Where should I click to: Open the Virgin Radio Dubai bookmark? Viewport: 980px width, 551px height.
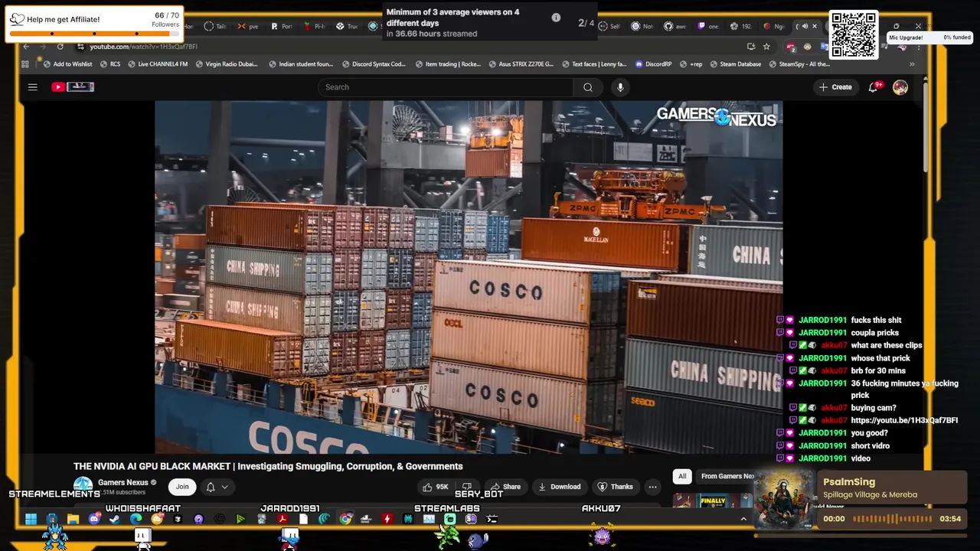[x=227, y=64]
